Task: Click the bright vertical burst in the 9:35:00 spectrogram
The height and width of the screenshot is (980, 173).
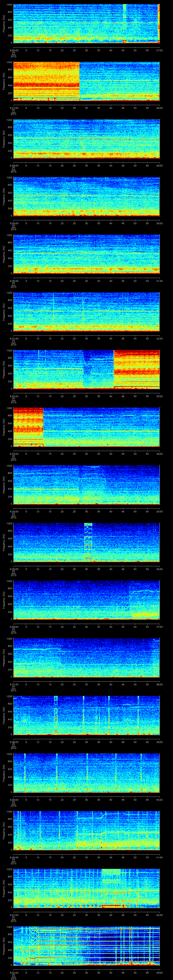Action: coord(88,542)
